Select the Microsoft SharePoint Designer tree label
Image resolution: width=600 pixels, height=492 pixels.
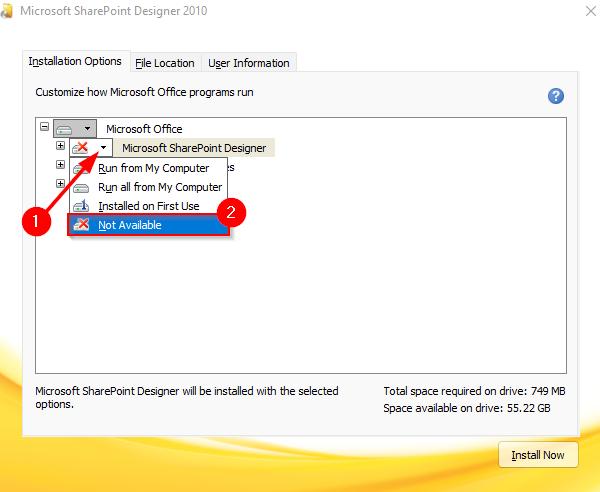(x=194, y=148)
